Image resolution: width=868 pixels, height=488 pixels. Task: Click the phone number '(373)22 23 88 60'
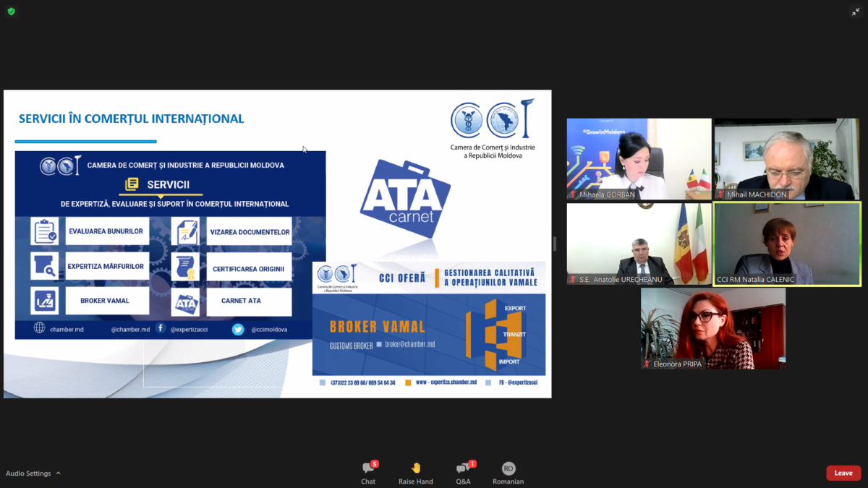347,382
